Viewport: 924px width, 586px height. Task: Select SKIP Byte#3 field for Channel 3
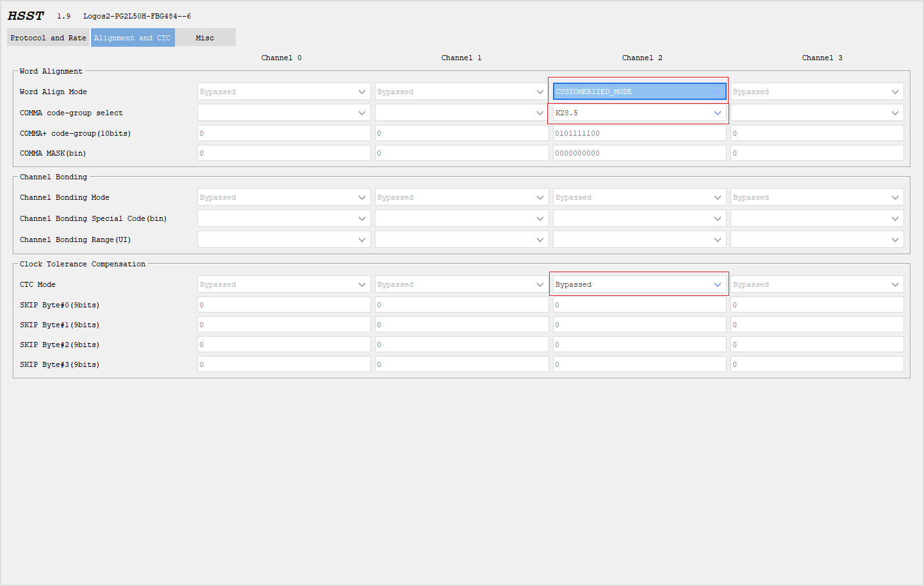click(816, 364)
